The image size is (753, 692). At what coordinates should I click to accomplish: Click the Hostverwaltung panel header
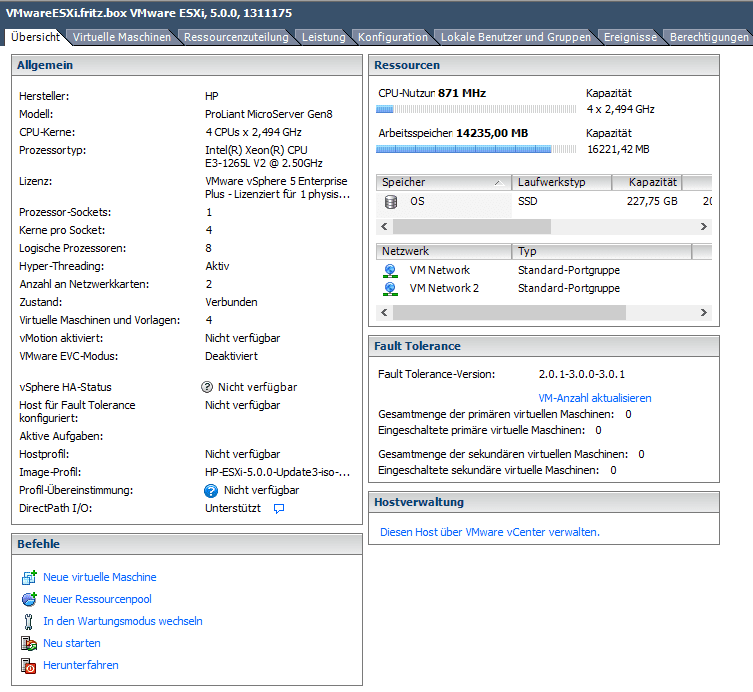tap(544, 502)
